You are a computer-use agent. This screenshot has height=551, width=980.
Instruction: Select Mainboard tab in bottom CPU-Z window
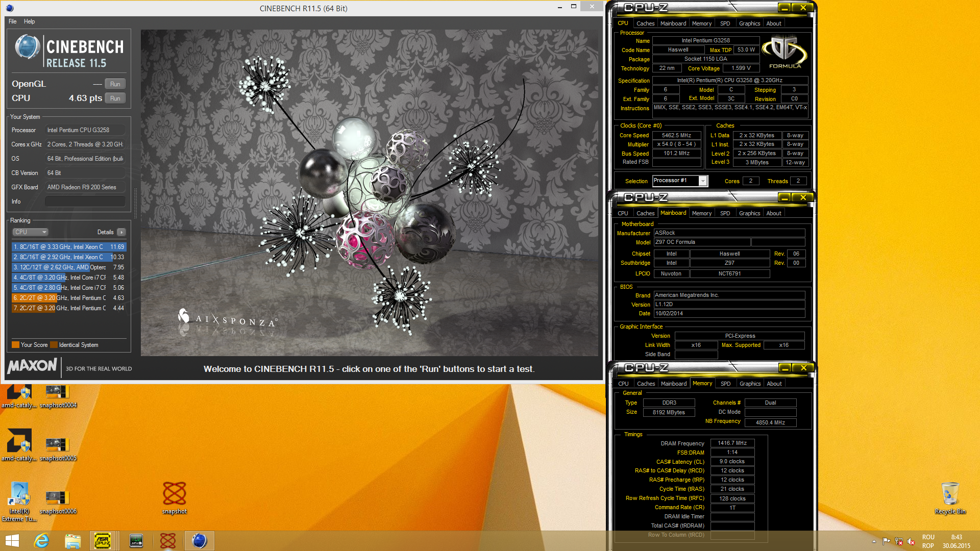click(x=674, y=384)
